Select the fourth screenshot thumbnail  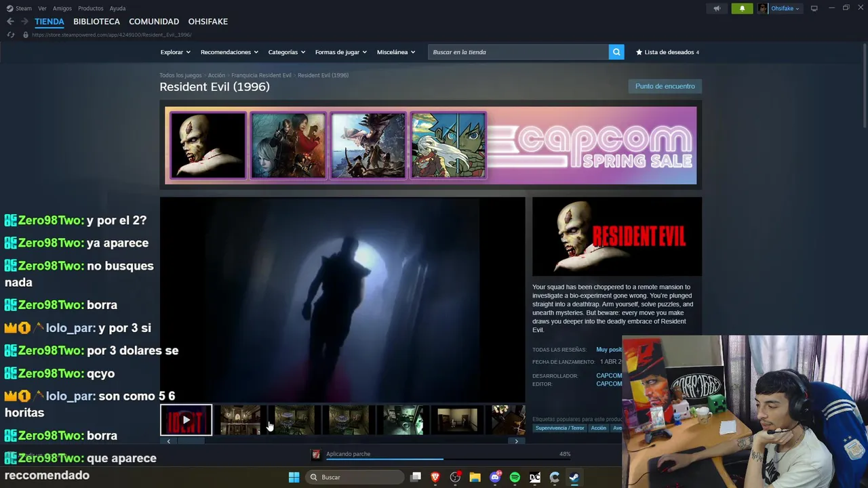click(403, 420)
